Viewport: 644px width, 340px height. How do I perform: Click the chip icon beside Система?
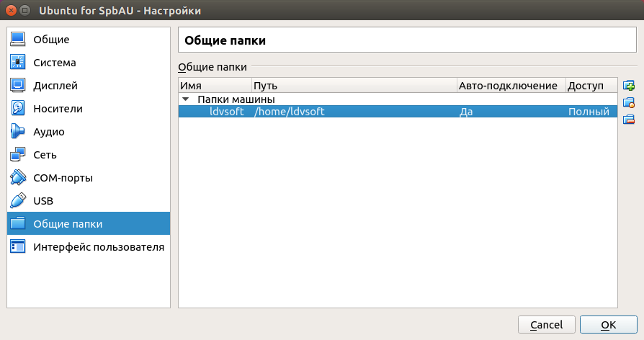coord(18,63)
